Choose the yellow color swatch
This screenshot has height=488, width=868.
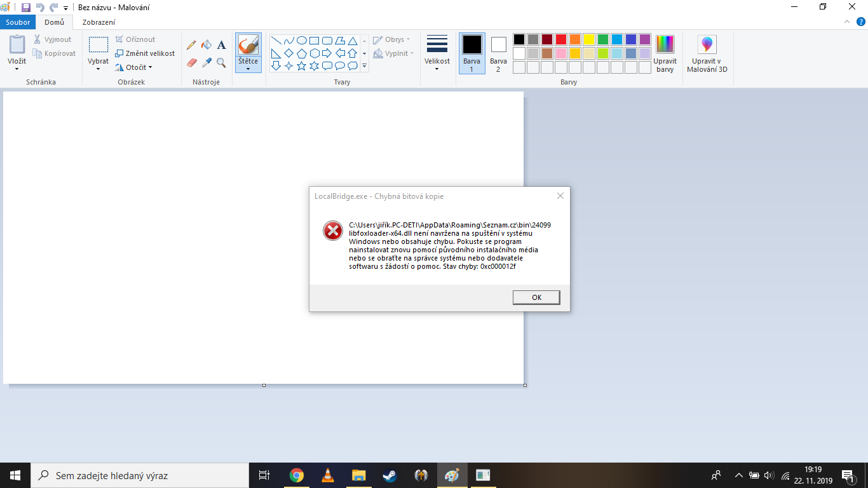589,39
